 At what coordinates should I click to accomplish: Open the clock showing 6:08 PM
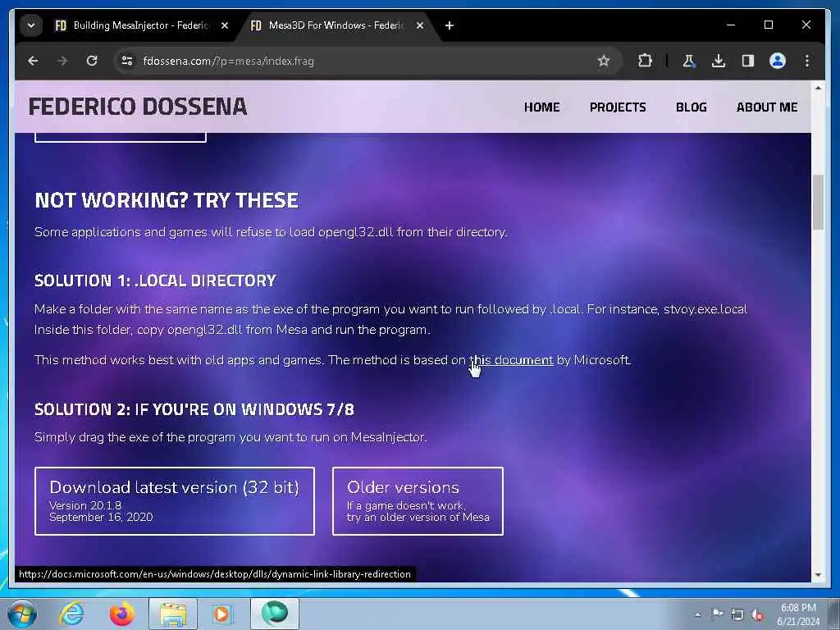click(x=797, y=614)
